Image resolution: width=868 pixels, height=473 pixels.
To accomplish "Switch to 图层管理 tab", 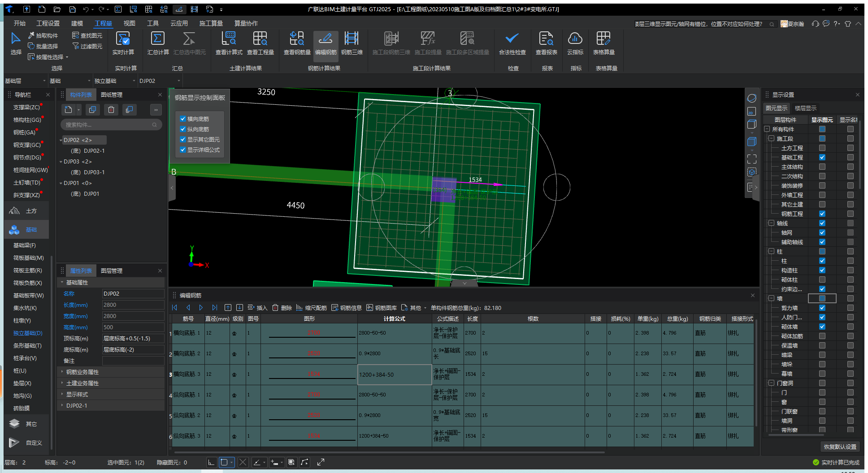I will pyautogui.click(x=112, y=271).
